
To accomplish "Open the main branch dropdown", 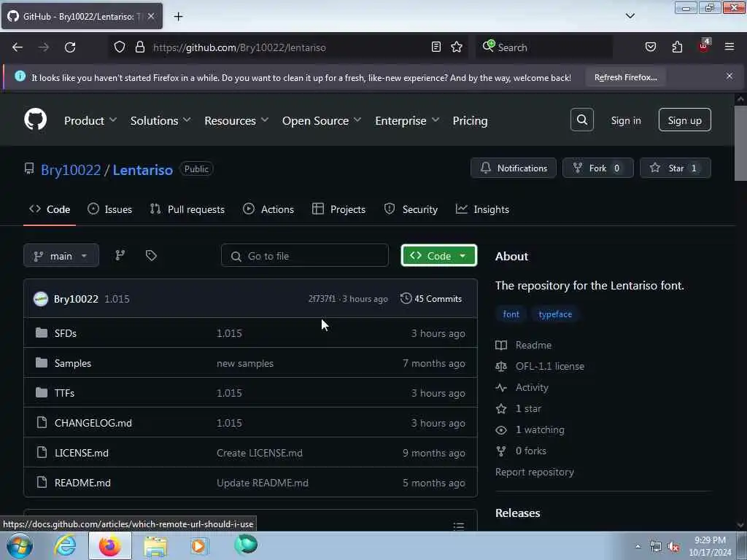I will tap(61, 256).
